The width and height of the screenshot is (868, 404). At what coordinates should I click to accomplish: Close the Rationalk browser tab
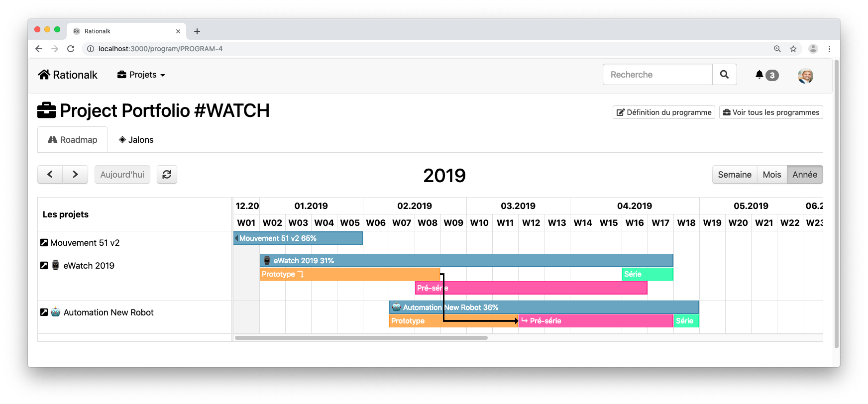pyautogui.click(x=178, y=31)
